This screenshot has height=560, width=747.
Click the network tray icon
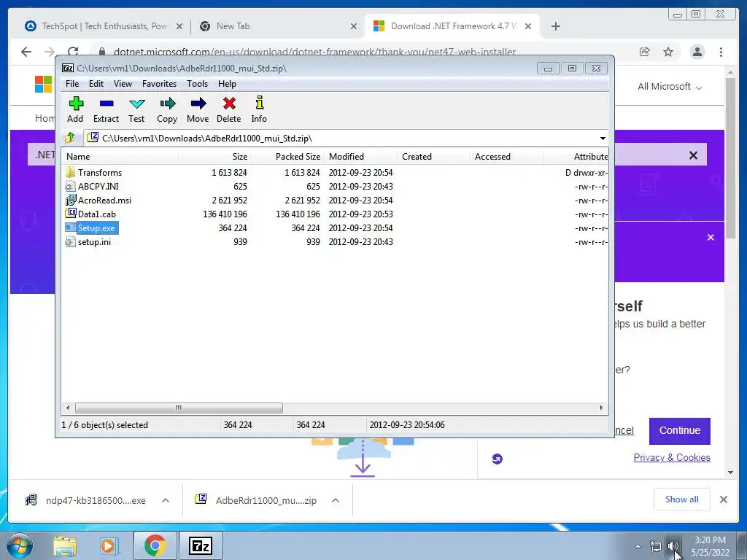[656, 547]
